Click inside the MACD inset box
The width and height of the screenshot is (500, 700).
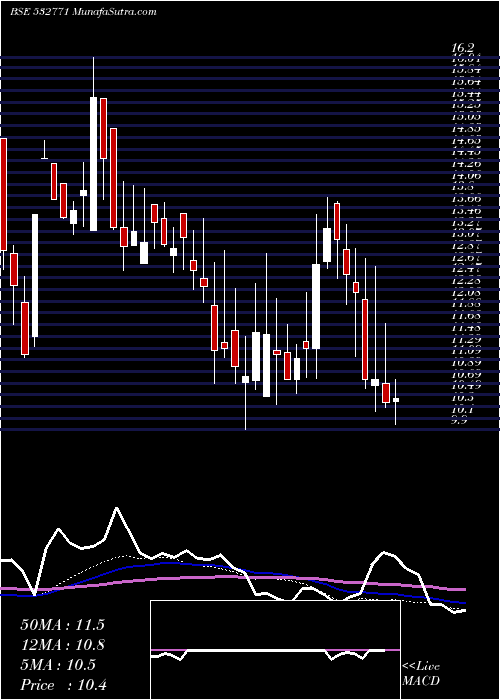click(275, 650)
